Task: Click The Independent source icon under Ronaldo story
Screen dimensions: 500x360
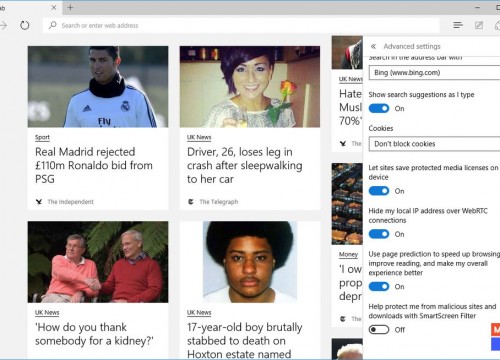Action: coord(39,202)
